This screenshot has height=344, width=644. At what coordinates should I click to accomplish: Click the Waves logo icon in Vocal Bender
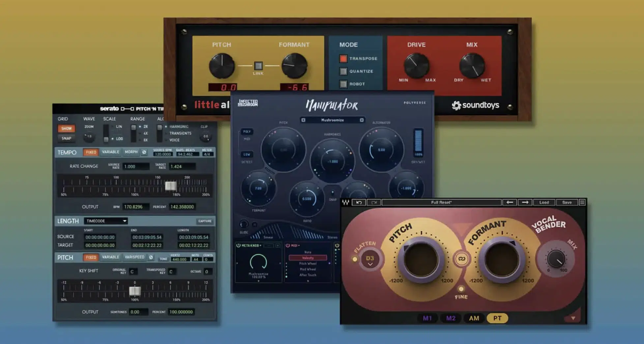coord(345,202)
